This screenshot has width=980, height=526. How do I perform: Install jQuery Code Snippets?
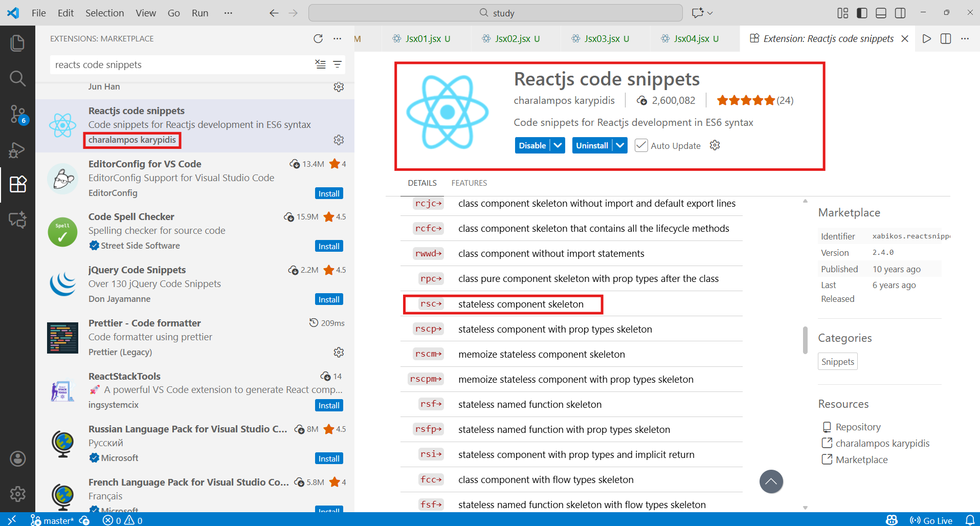click(x=329, y=299)
